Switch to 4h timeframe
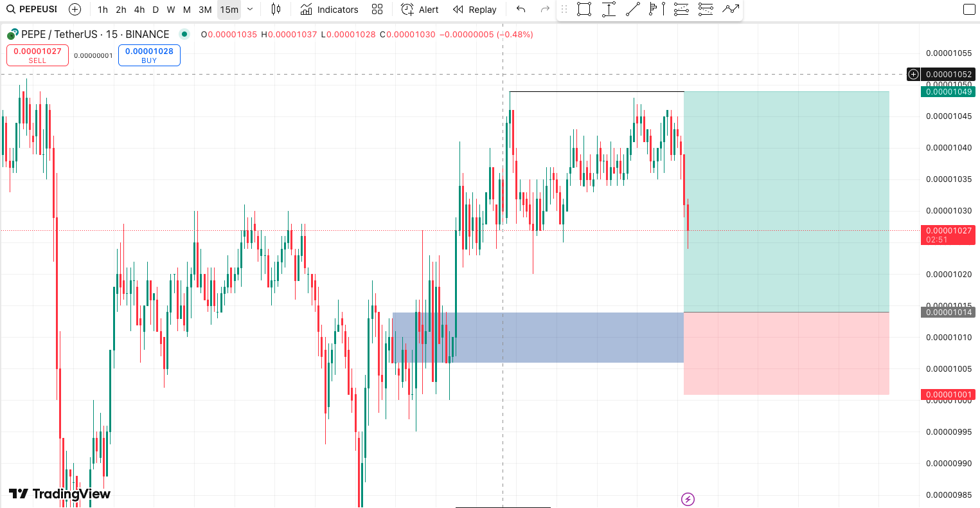Screen dimensions: 980x508 tap(139, 10)
